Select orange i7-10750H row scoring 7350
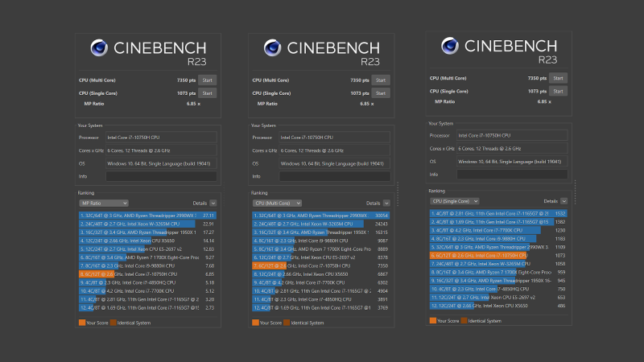 (320, 266)
